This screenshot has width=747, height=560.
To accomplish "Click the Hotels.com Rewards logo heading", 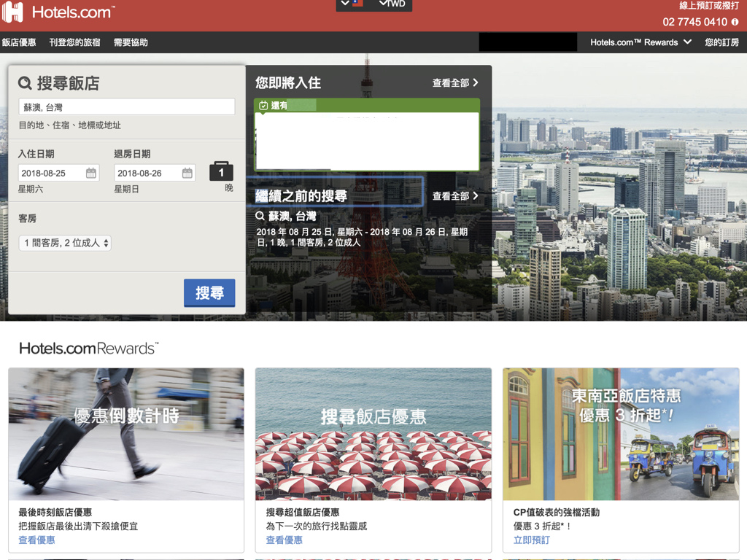I will click(89, 348).
